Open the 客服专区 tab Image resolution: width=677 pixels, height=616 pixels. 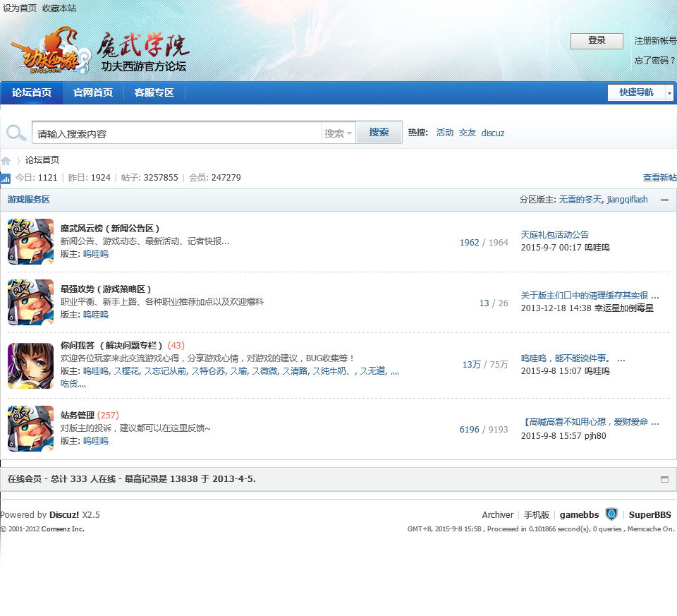tap(154, 92)
